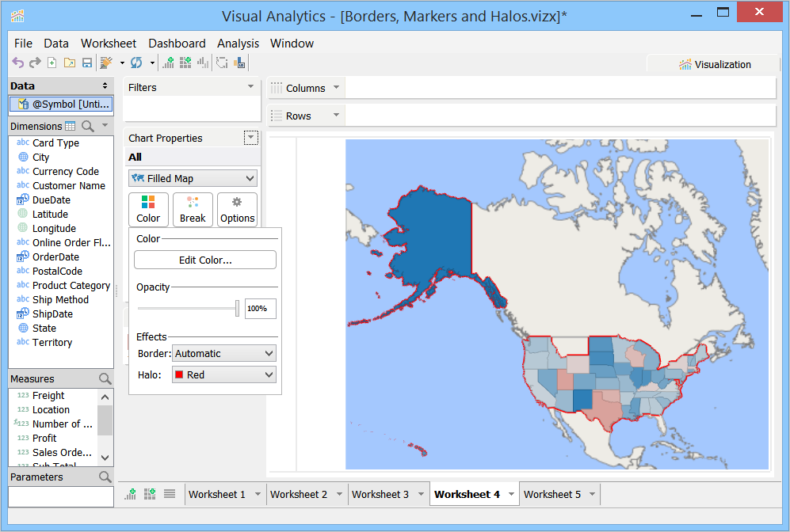790x532 pixels.
Task: Click the table view icon beside Dimensions
Action: [70, 126]
